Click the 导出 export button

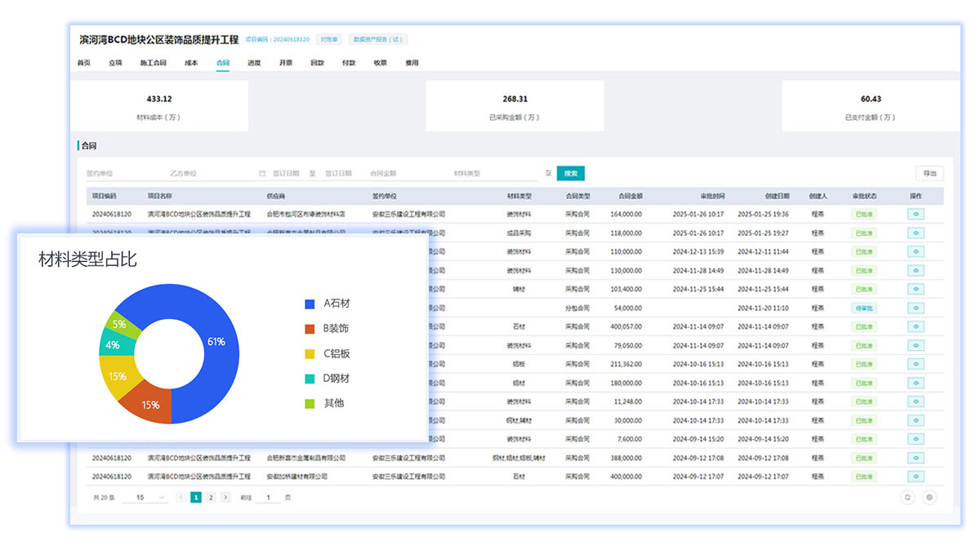[x=929, y=174]
